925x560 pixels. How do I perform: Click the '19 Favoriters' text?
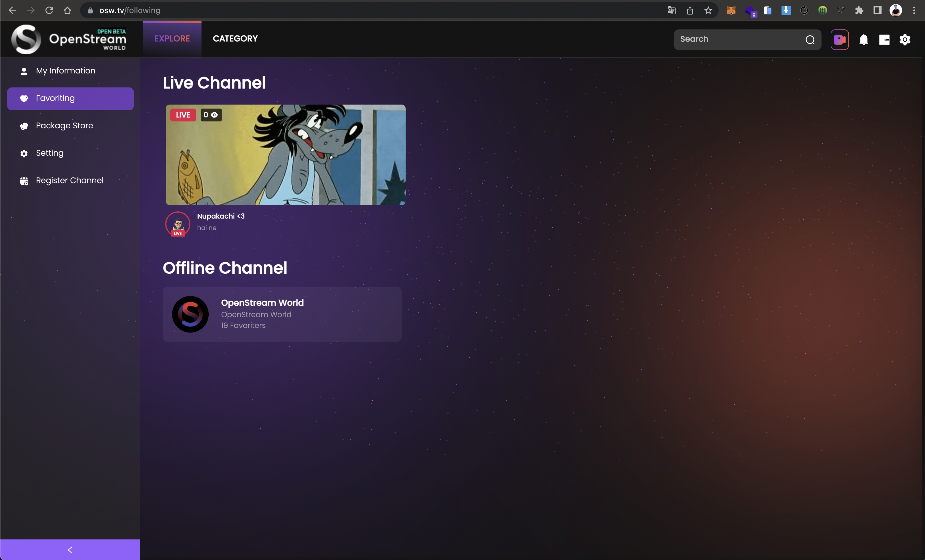pos(243,325)
